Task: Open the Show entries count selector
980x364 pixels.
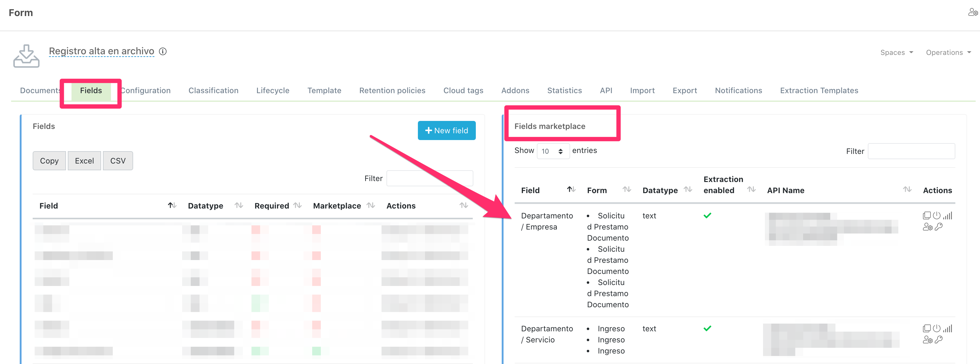Action: pyautogui.click(x=553, y=151)
